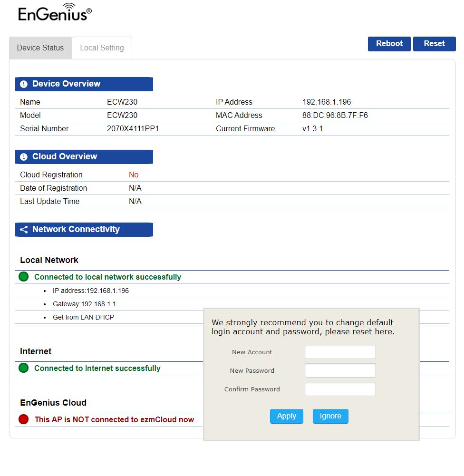Click the Cloud Overview info icon
464x476 pixels.
point(24,157)
